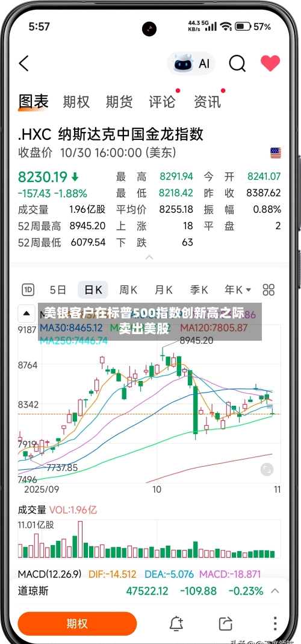The image size is (301, 644).
Task: Tap the 7737.85 low price label
Action: 63,467
